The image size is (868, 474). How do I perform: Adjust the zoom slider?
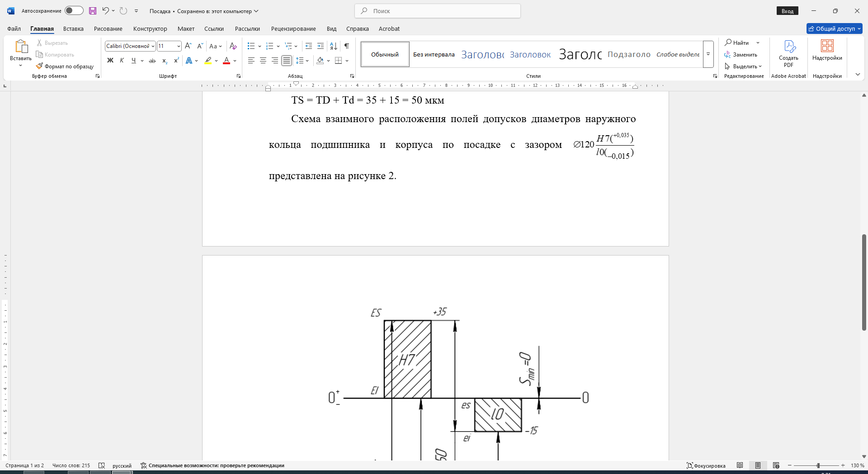(x=818, y=465)
